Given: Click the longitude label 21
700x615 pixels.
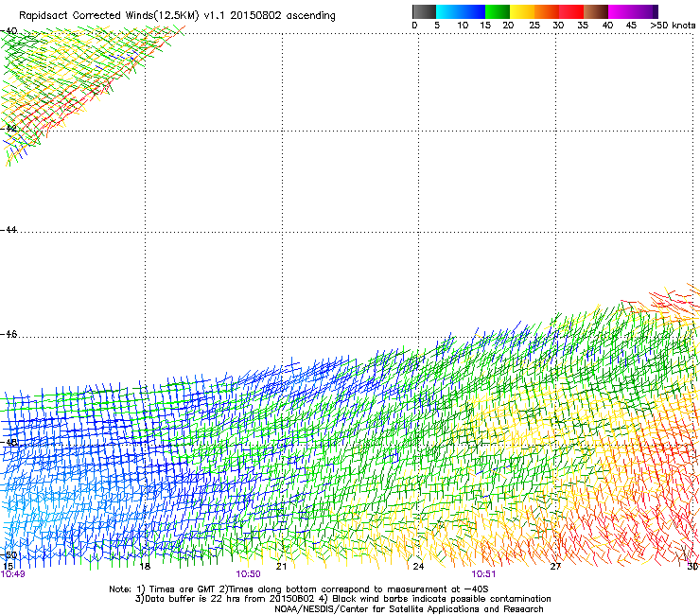Looking at the screenshot, I should coord(281,567).
